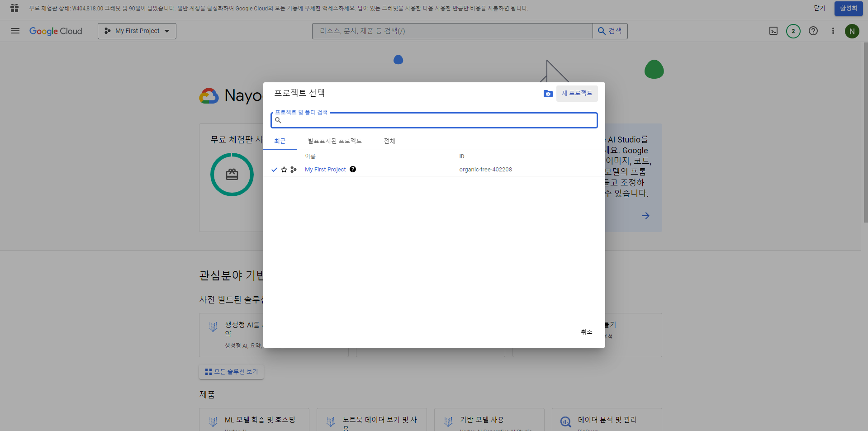Click the ID column header
The height and width of the screenshot is (431, 868).
tap(462, 156)
